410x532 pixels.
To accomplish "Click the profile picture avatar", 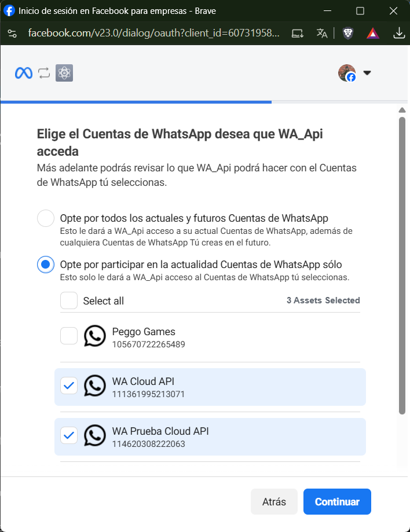I will [x=346, y=73].
